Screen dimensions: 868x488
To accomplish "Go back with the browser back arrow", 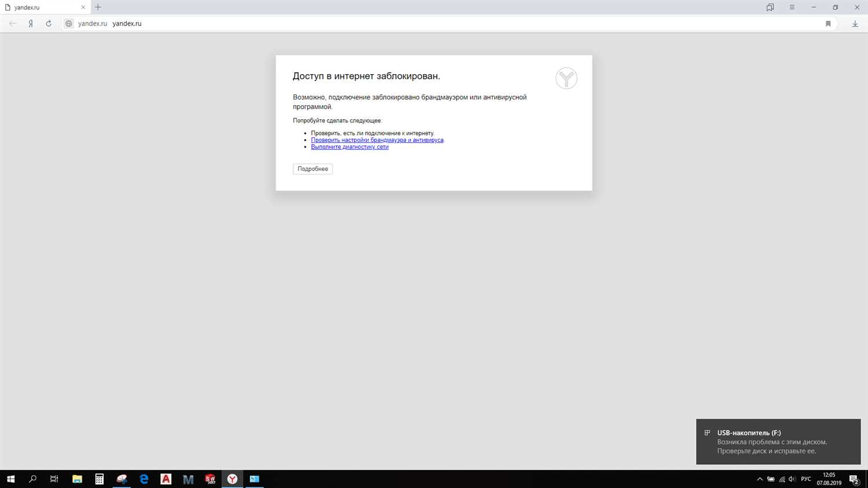I will (13, 24).
